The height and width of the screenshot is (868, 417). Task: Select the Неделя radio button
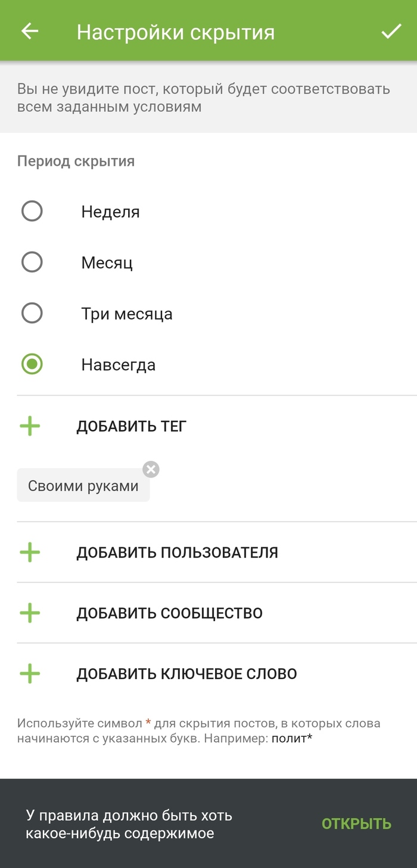point(32,211)
